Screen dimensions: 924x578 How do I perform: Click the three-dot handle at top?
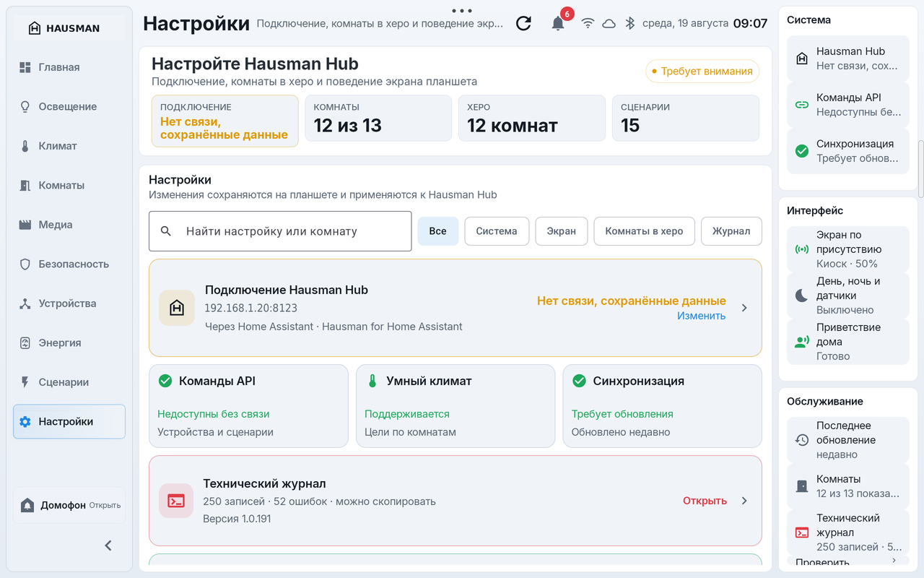461,11
